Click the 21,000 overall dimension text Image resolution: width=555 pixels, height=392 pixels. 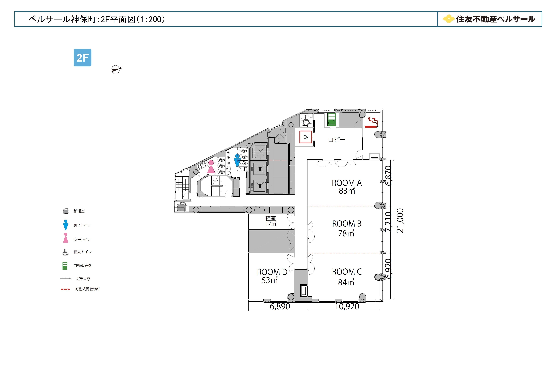(x=400, y=220)
